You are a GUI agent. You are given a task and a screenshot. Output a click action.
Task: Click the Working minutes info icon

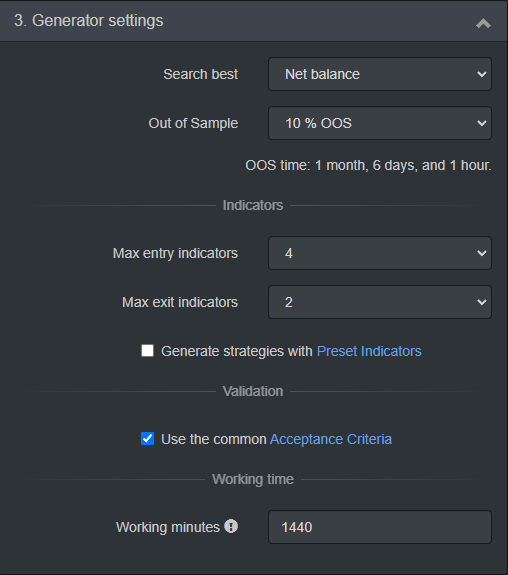(x=231, y=526)
